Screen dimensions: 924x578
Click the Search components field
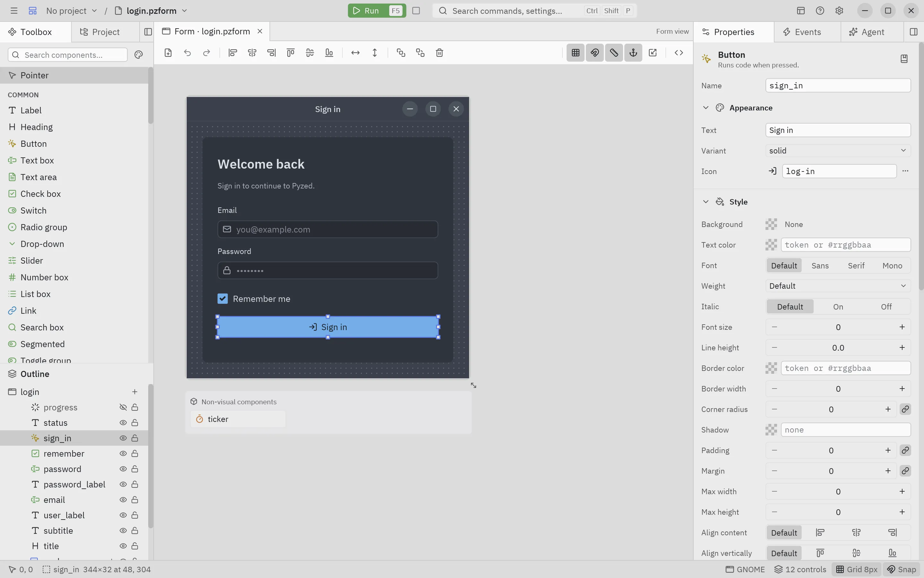click(68, 55)
